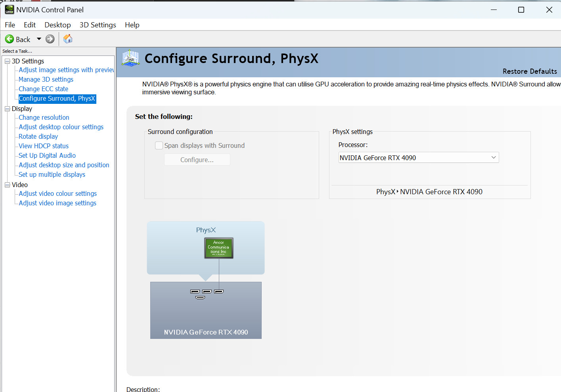
Task: Open the Back history dropdown arrow
Action: coord(39,39)
